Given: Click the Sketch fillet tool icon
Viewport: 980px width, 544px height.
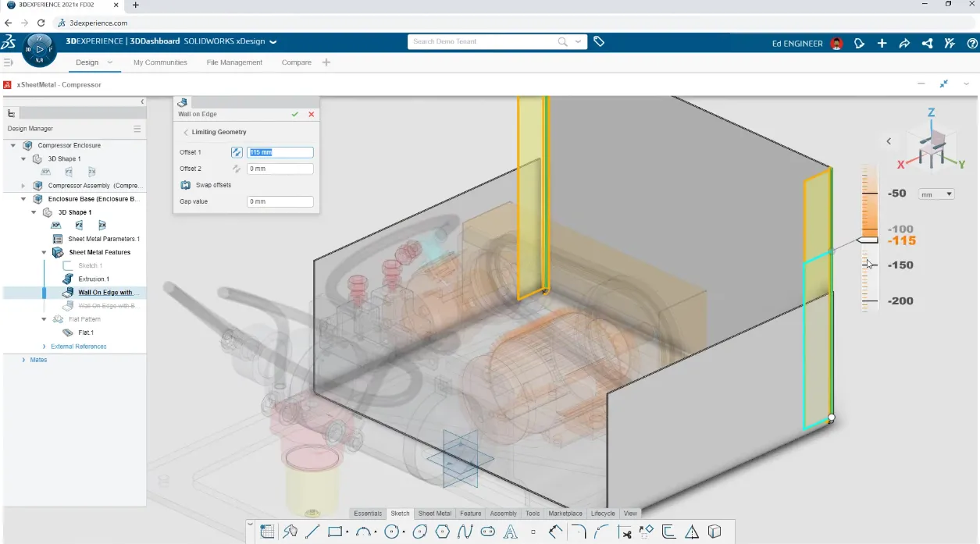Looking at the screenshot, I should tap(580, 532).
